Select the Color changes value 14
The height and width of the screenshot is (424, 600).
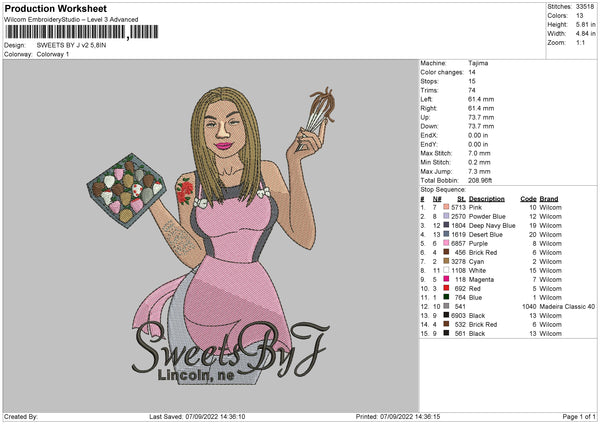point(472,72)
